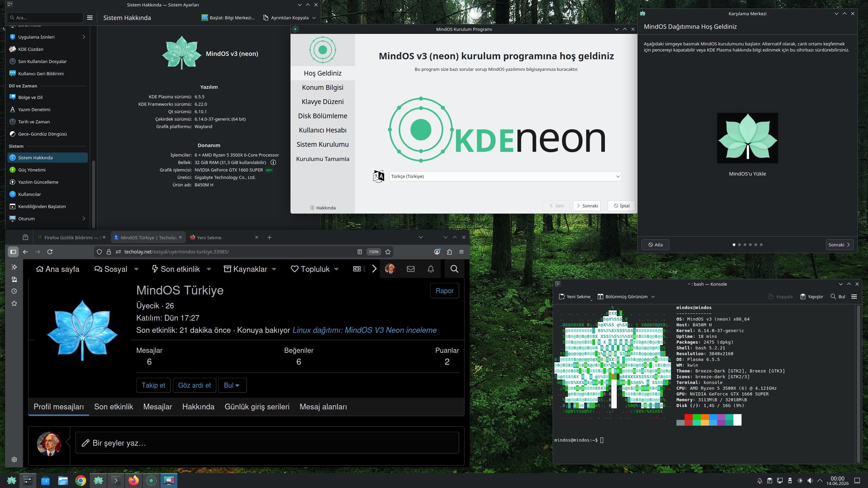Viewport: 868px width, 488px height.
Task: Toggle the Firefox sidebar button
Action: 13,252
